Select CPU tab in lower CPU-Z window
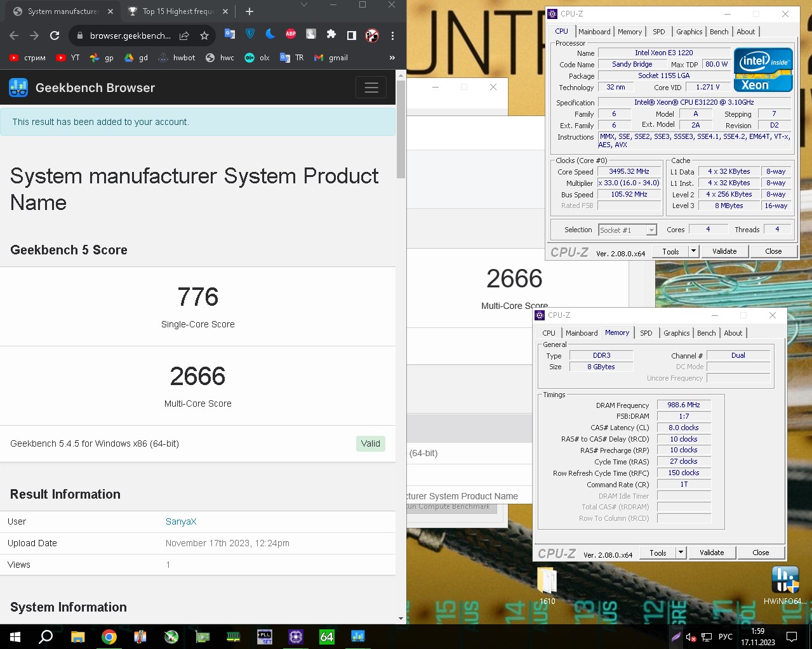The height and width of the screenshot is (649, 812). (549, 333)
